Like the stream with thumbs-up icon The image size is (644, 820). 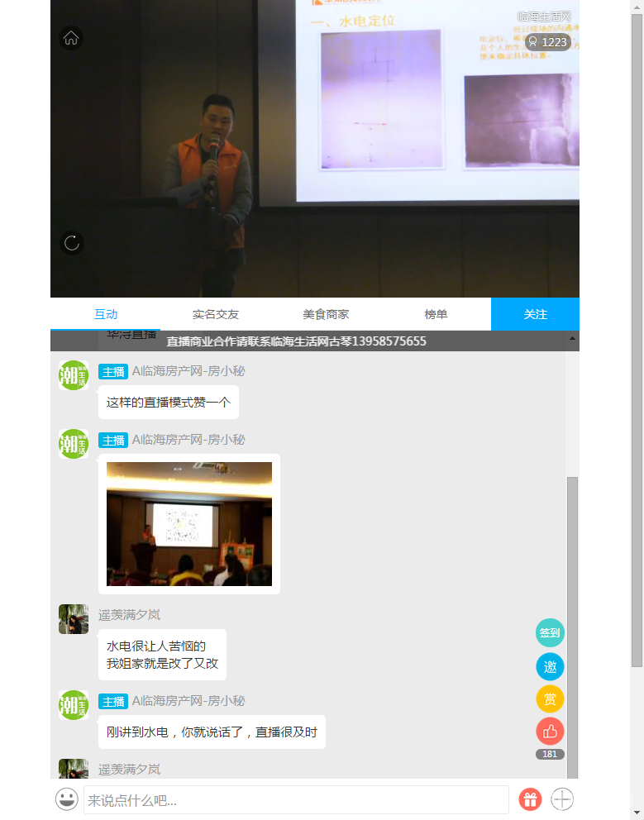pyautogui.click(x=550, y=731)
